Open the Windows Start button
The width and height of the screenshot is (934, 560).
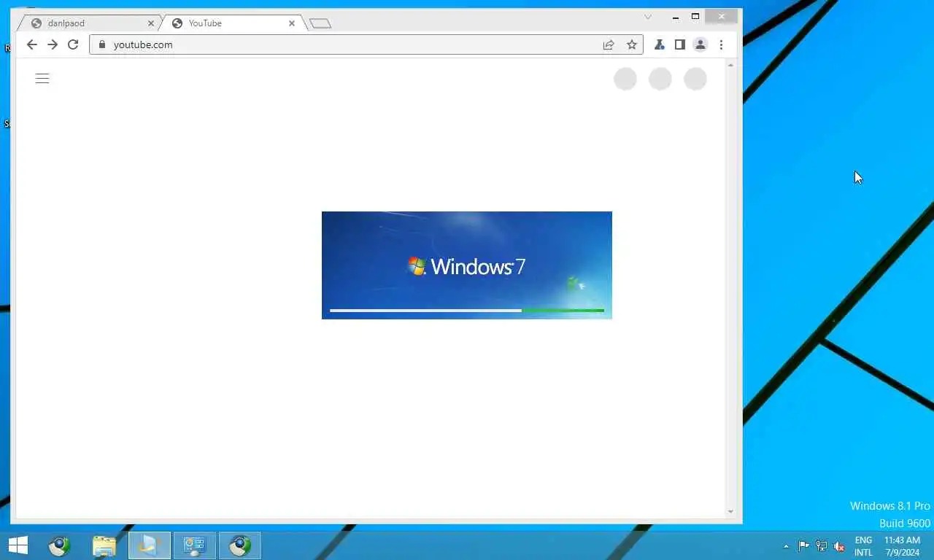pyautogui.click(x=18, y=545)
